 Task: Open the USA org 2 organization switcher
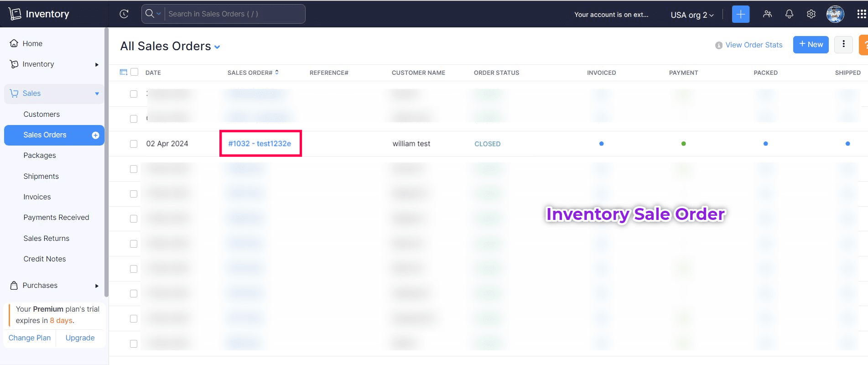[691, 15]
